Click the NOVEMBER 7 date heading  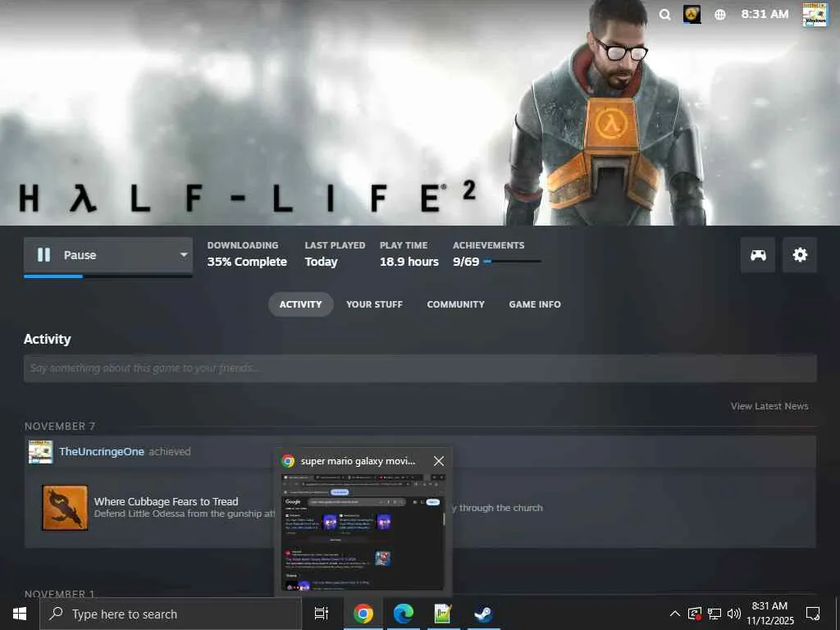[x=60, y=427]
